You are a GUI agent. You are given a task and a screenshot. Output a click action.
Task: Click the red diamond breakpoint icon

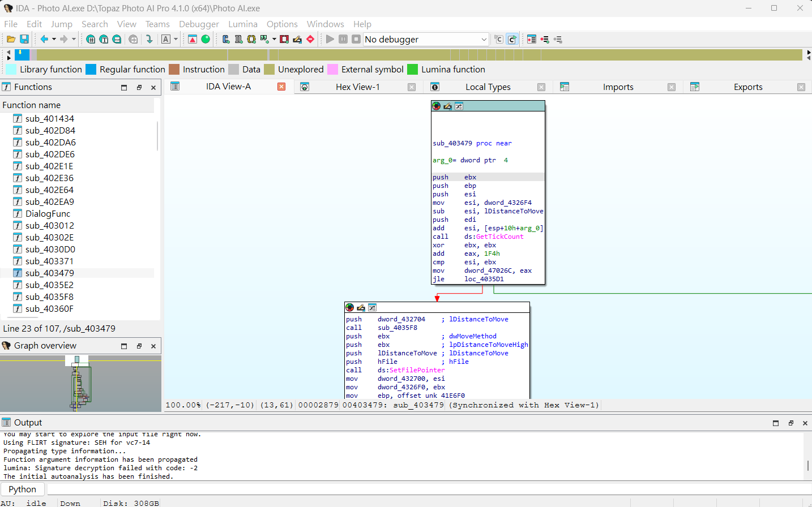(x=310, y=39)
